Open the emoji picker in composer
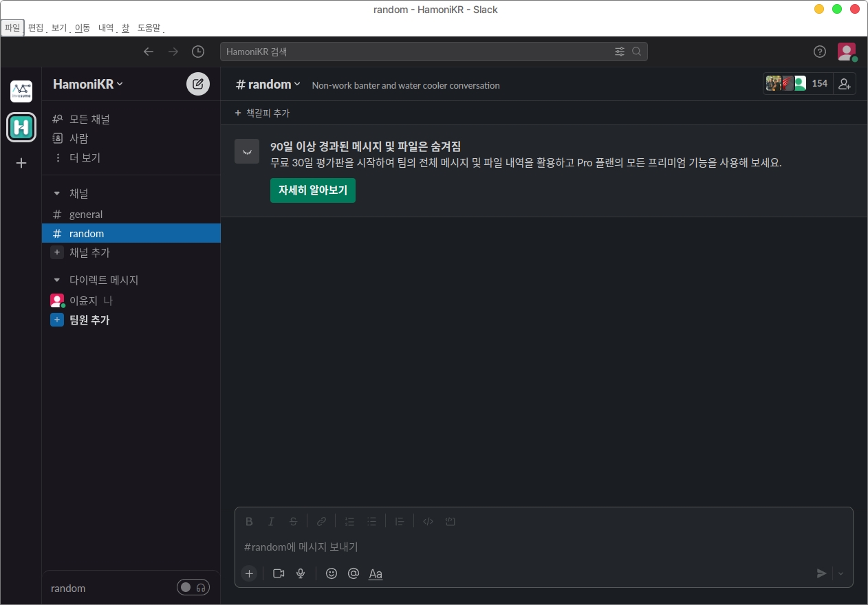Image resolution: width=868 pixels, height=605 pixels. (x=332, y=573)
